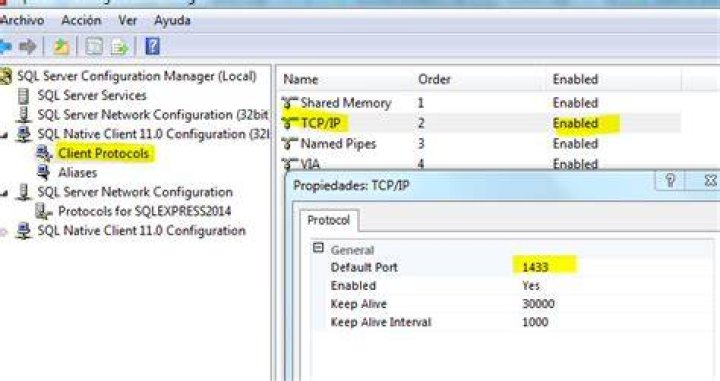Image resolution: width=720 pixels, height=381 pixels.
Task: Click the Named Pipes protocol icon
Action: 290,144
